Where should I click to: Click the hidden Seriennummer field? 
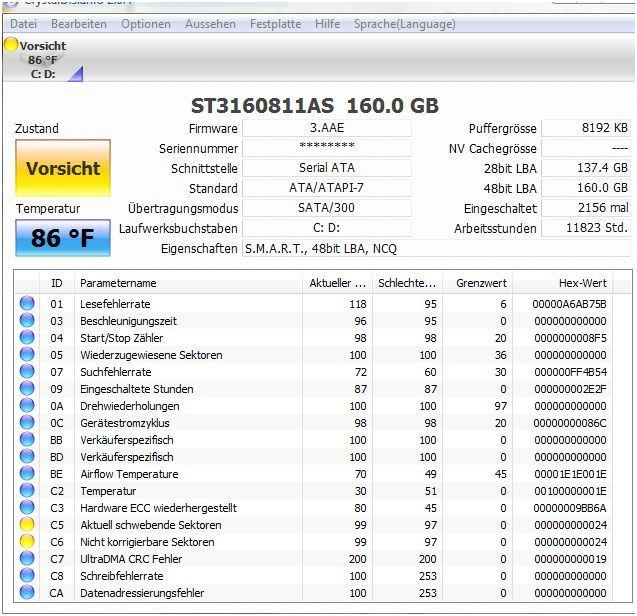coord(327,148)
